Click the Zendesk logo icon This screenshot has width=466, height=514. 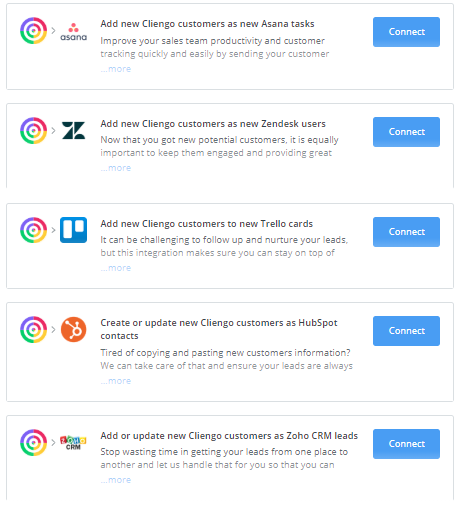click(x=73, y=130)
